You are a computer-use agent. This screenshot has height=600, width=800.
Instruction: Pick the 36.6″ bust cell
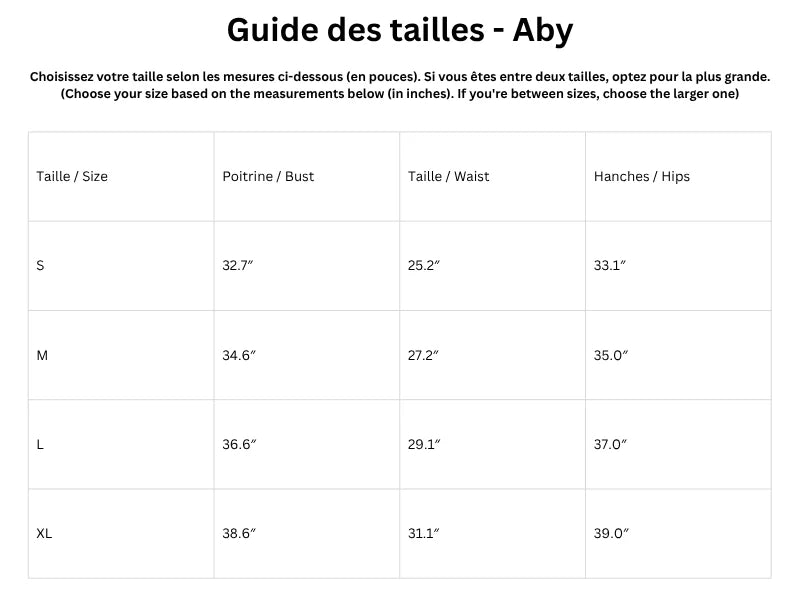coord(239,445)
